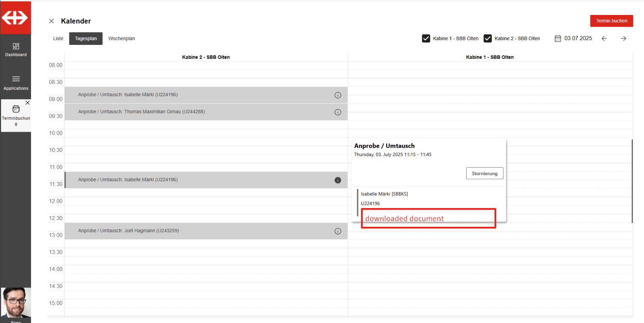Click the Stornierung button in popup
Image resolution: width=644 pixels, height=323 pixels.
[x=484, y=173]
